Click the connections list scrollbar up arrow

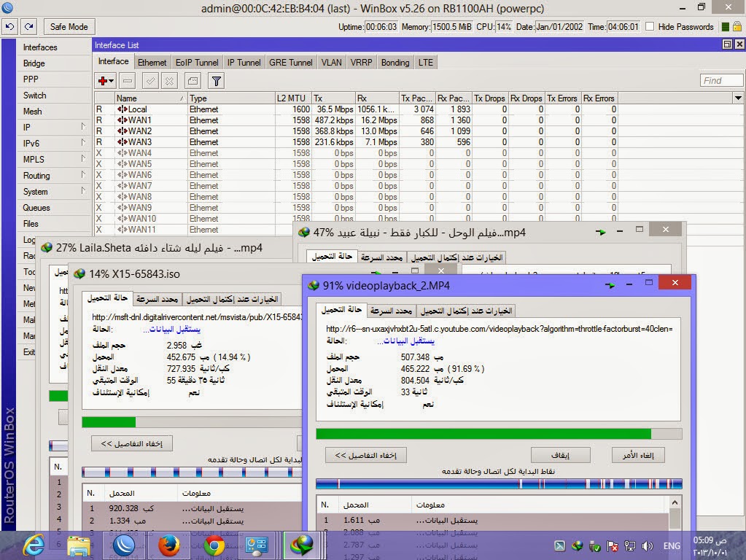675,503
